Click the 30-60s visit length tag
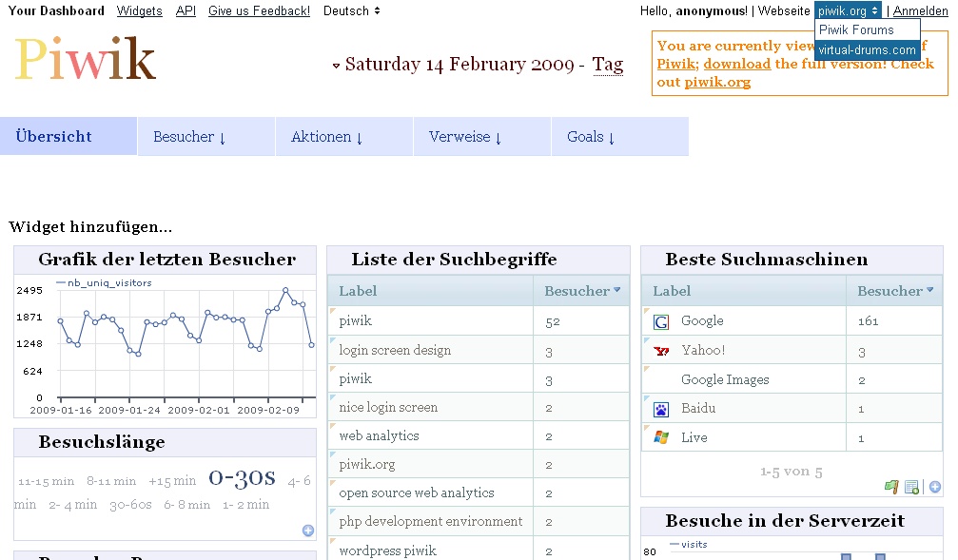The height and width of the screenshot is (560, 958). click(130, 505)
